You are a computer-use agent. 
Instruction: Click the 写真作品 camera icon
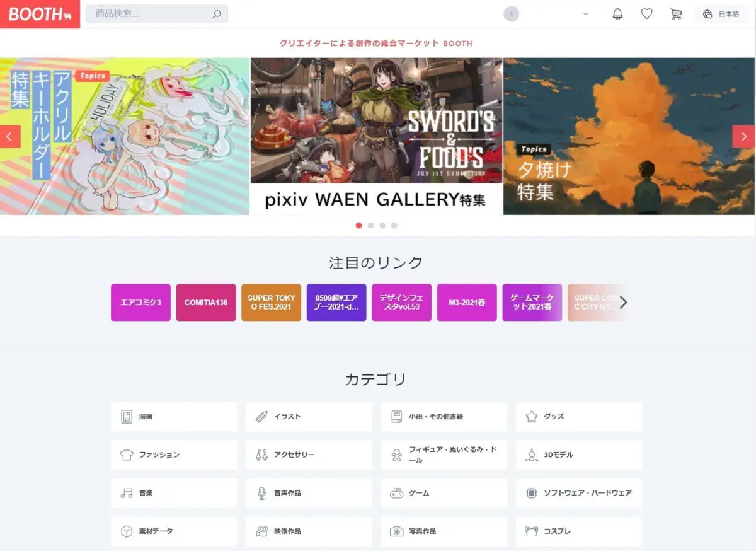(396, 531)
